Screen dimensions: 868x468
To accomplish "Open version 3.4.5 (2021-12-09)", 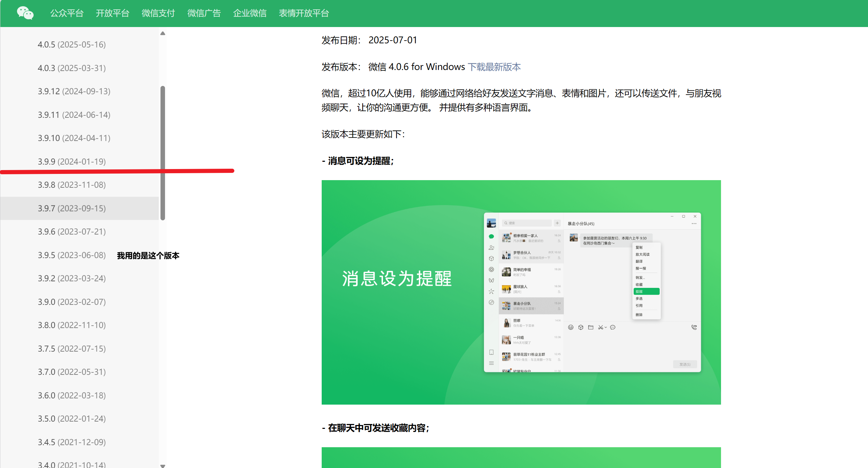I will tap(72, 442).
